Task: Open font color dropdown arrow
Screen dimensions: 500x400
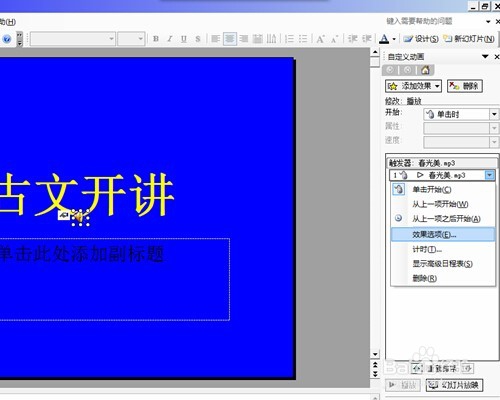Action: coord(394,39)
